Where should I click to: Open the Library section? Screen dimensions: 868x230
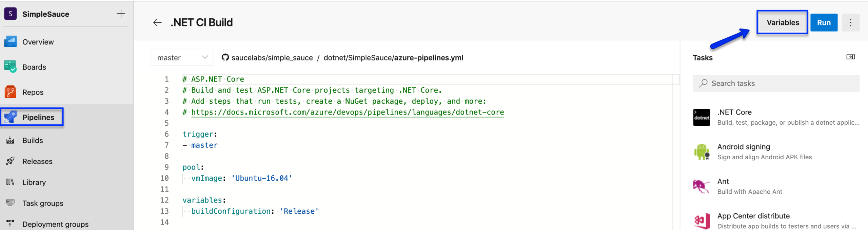tap(34, 182)
